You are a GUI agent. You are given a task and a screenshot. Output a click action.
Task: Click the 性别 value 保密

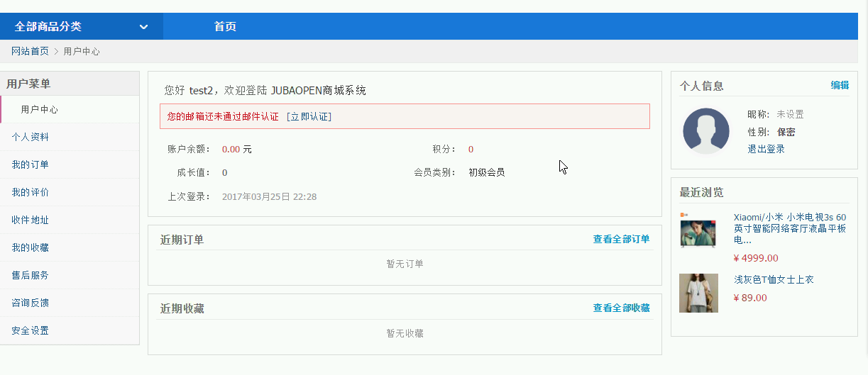point(786,132)
